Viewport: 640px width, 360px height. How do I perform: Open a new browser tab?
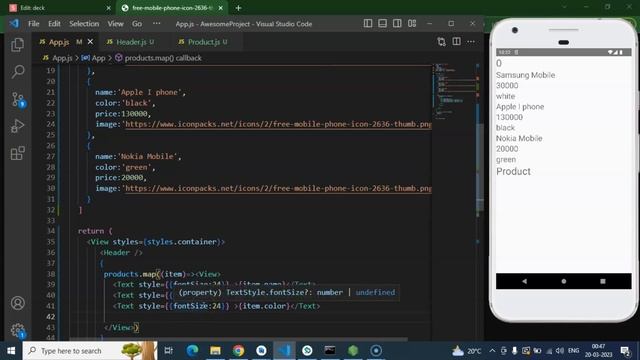[x=238, y=8]
